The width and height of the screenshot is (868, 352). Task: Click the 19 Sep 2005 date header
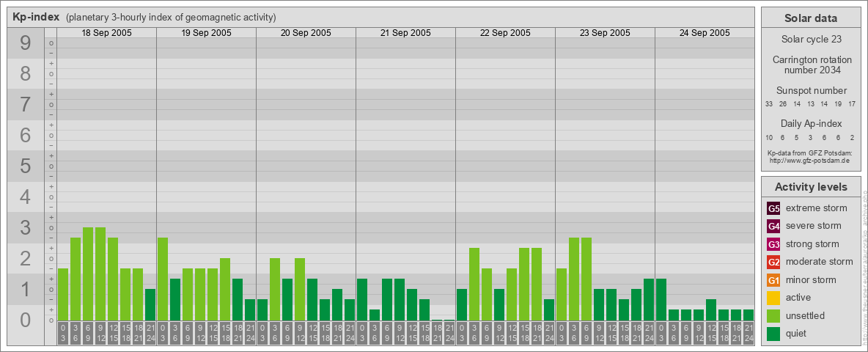(x=207, y=33)
